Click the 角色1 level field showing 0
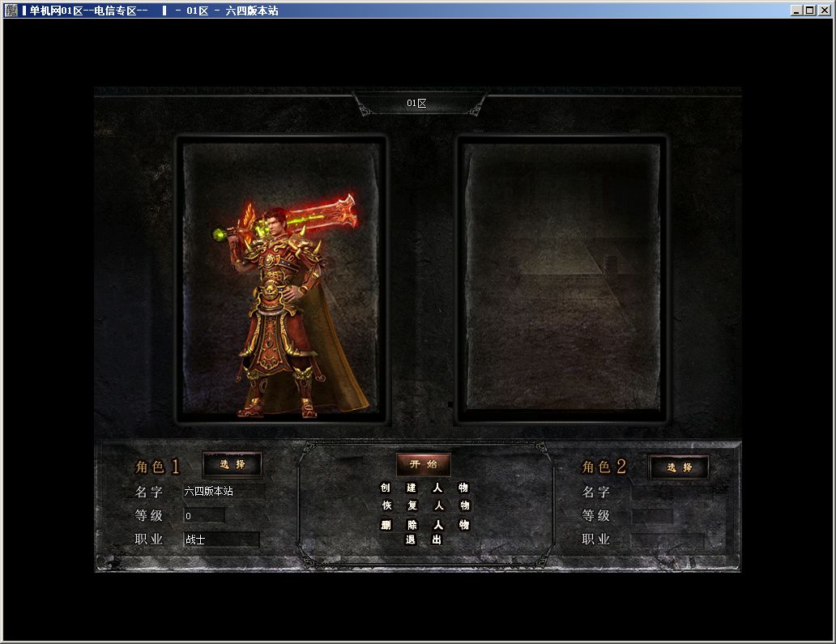The image size is (836, 644). tap(203, 515)
